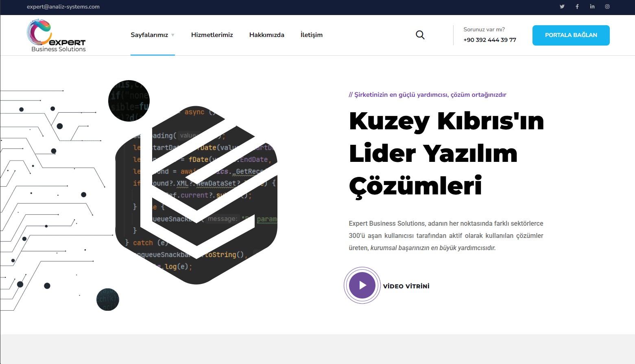Start the showcase video playback
Viewport: 635px width, 364px height.
(x=362, y=285)
